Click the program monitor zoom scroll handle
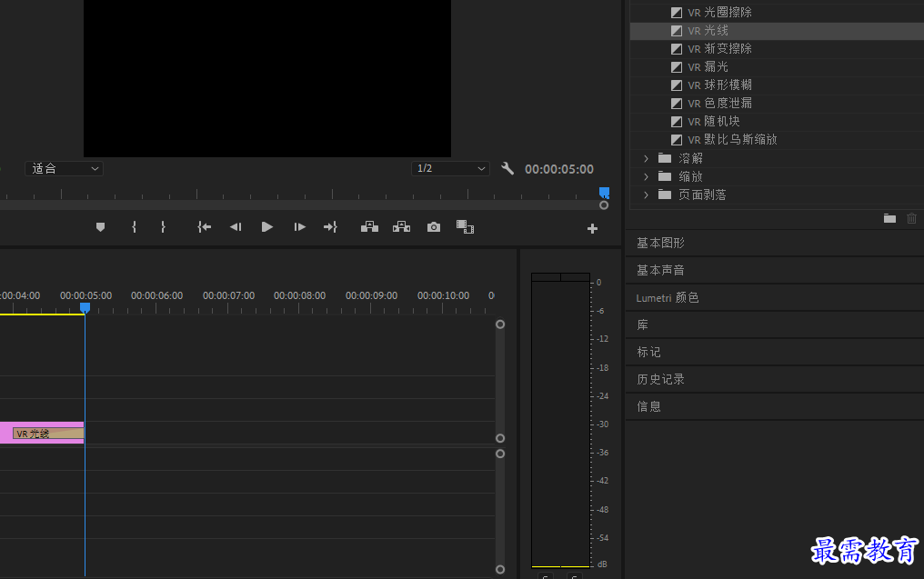This screenshot has height=579, width=924. [604, 205]
